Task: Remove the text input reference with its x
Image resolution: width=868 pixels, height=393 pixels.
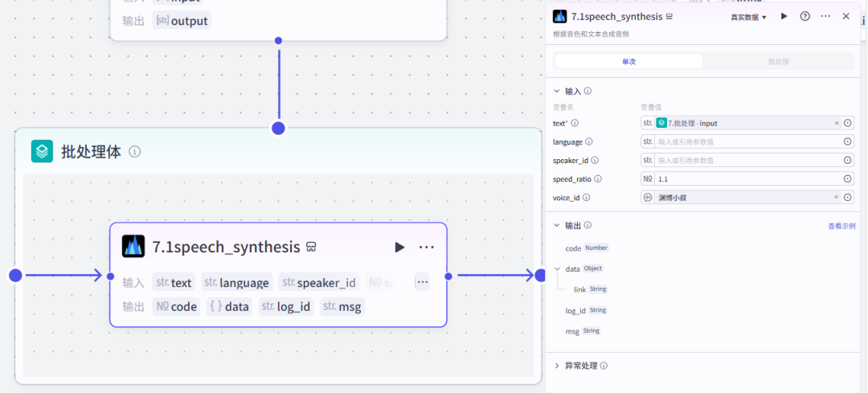Action: 836,123
